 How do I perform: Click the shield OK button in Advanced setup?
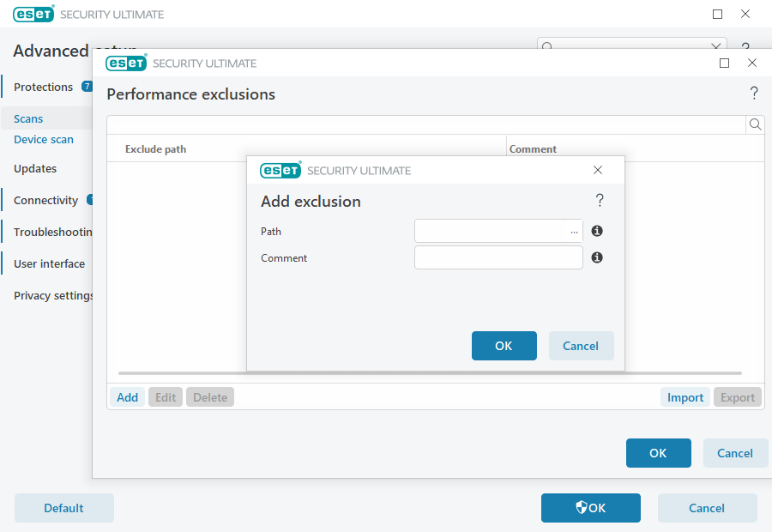pyautogui.click(x=591, y=508)
